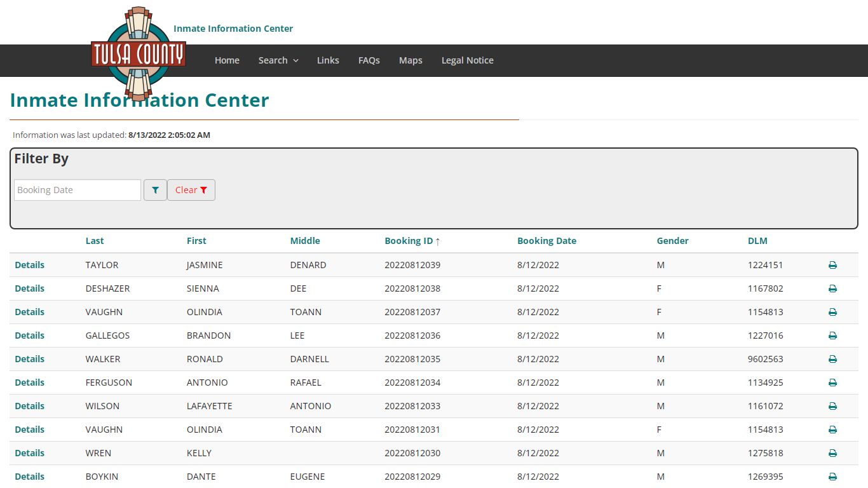Image resolution: width=868 pixels, height=488 pixels.
Task: Select the last name DESHAZER
Action: [x=108, y=288]
